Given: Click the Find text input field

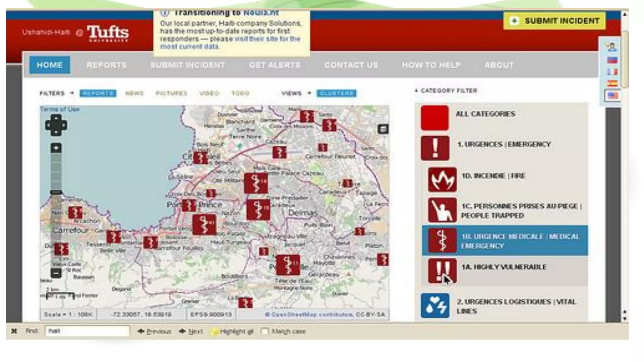Looking at the screenshot, I should pyautogui.click(x=87, y=331).
